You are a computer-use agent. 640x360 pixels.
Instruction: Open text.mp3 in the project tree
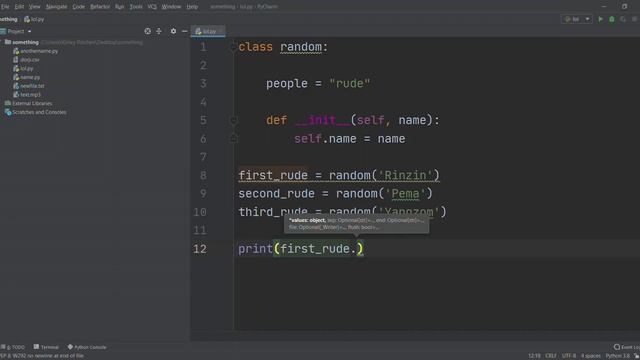click(x=27, y=94)
